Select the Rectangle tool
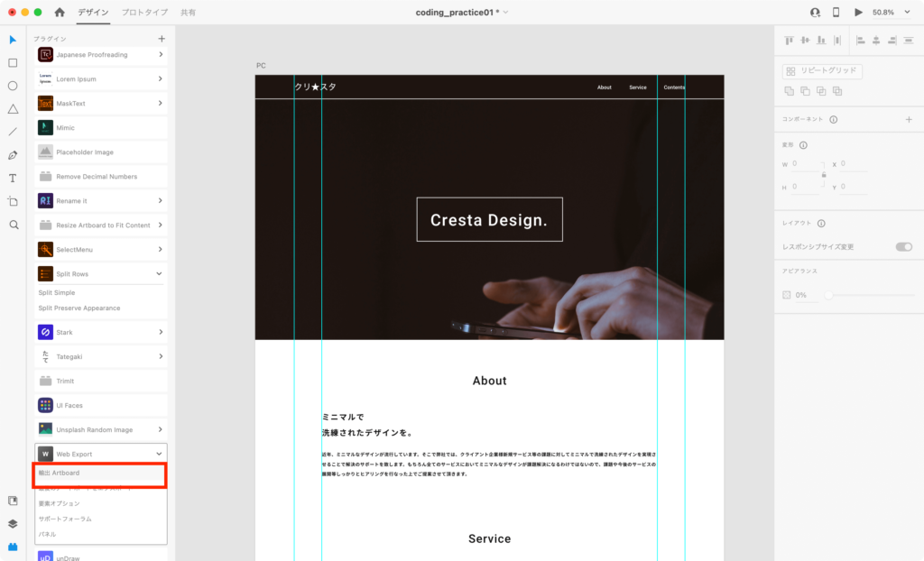 coord(13,63)
